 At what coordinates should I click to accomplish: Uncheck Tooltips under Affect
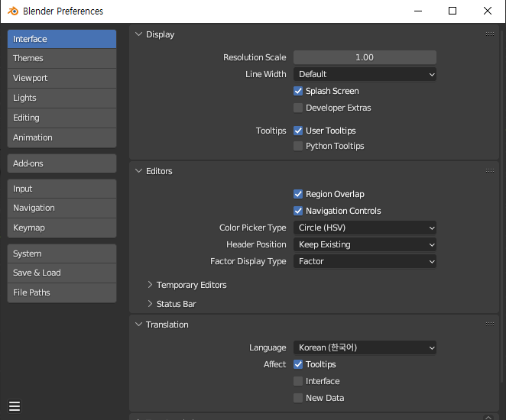click(x=298, y=364)
